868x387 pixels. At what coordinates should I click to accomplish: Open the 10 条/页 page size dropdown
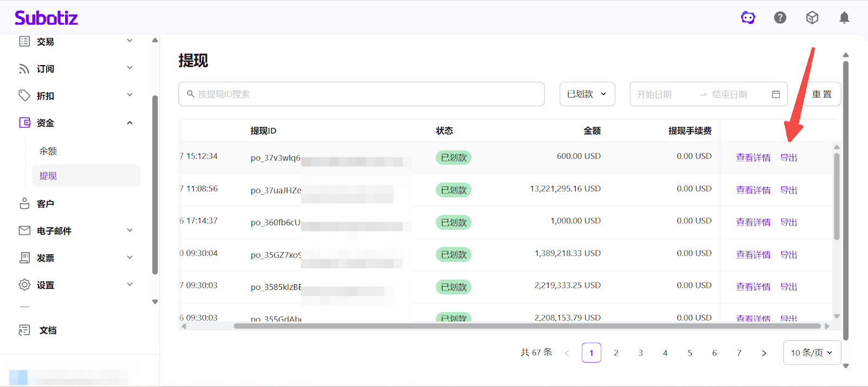pyautogui.click(x=812, y=353)
